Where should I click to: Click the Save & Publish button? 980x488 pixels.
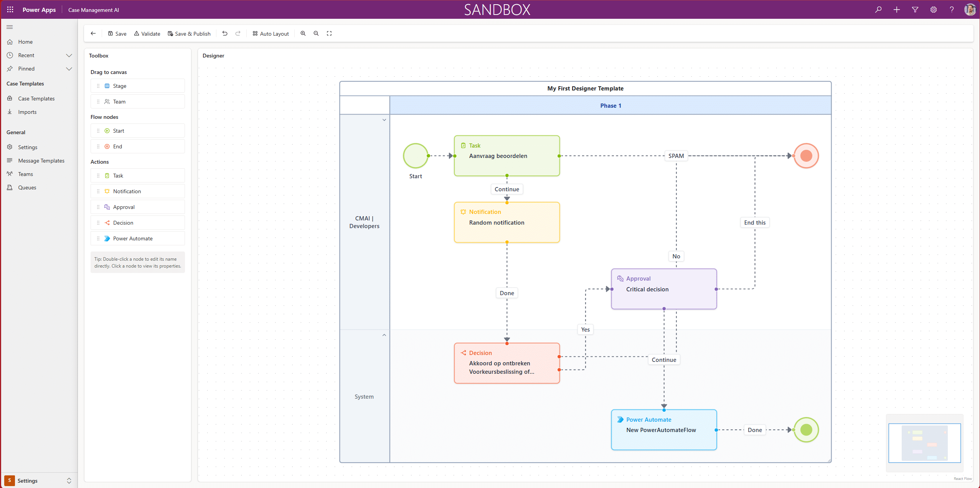pos(189,34)
